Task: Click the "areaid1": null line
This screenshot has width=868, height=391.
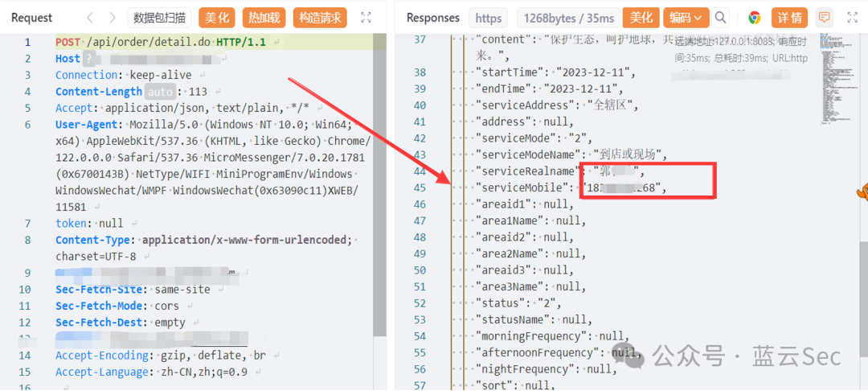Action: click(x=524, y=204)
